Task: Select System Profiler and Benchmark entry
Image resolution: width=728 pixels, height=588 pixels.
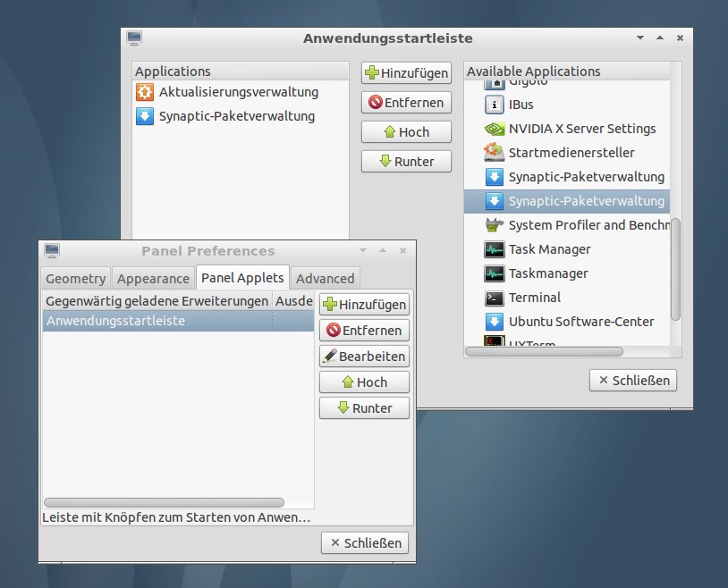Action: pos(567,225)
